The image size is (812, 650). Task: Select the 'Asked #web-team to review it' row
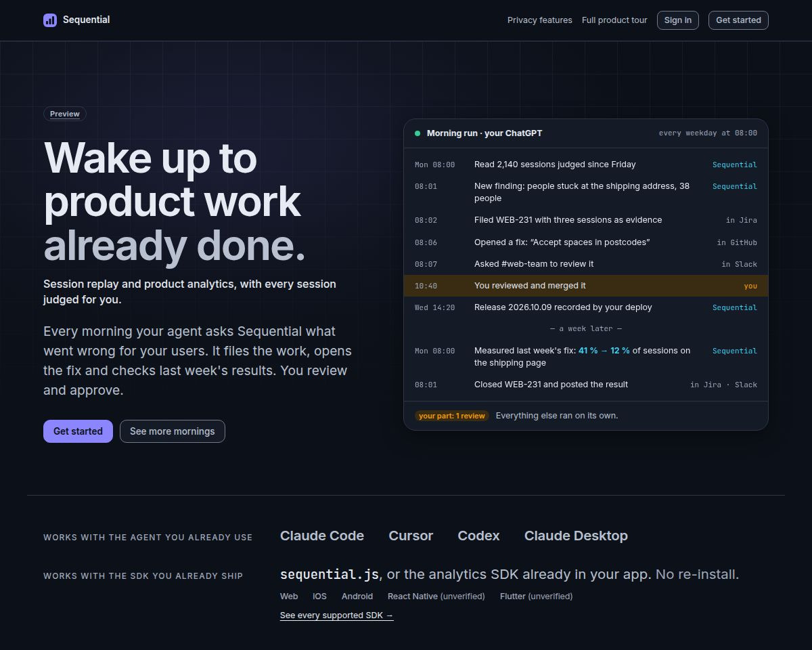[x=586, y=264]
